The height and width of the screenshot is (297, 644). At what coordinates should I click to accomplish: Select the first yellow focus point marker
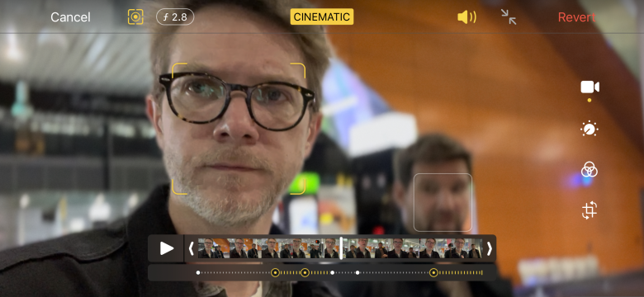275,272
